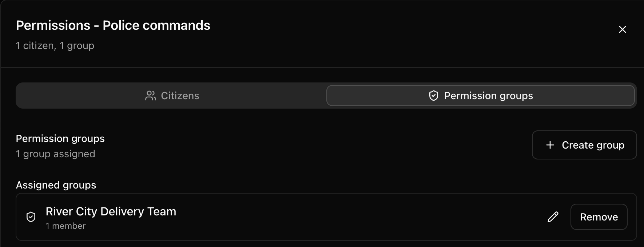Click the 'Assigned groups' label
This screenshot has height=247, width=644.
[56, 185]
